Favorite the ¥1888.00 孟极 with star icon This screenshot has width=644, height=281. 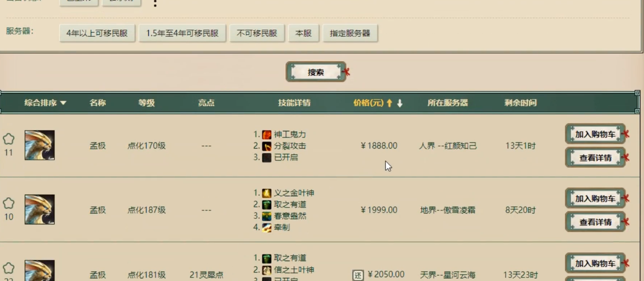click(x=9, y=139)
